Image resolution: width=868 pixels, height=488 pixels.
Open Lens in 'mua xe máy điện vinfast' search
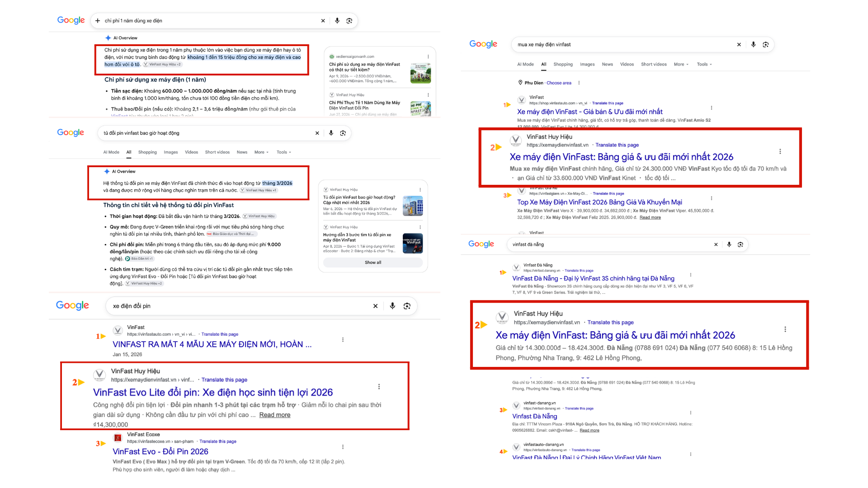765,44
